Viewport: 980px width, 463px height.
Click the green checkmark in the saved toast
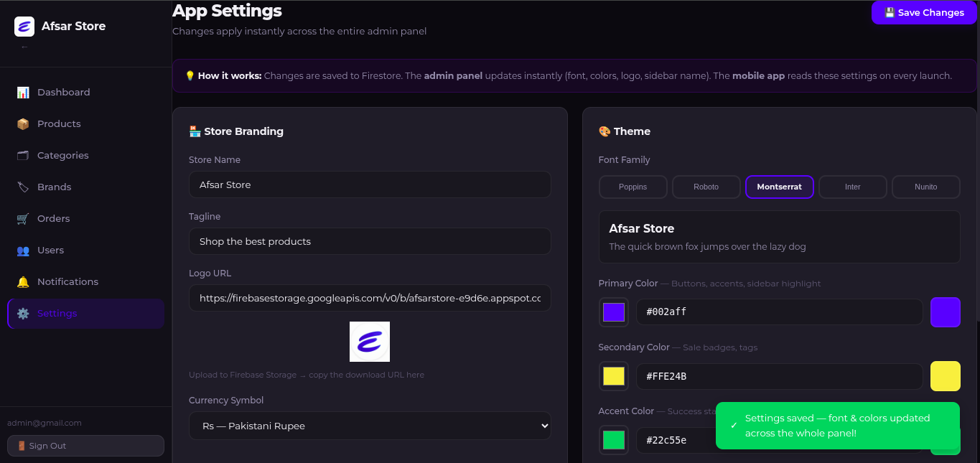[734, 426]
